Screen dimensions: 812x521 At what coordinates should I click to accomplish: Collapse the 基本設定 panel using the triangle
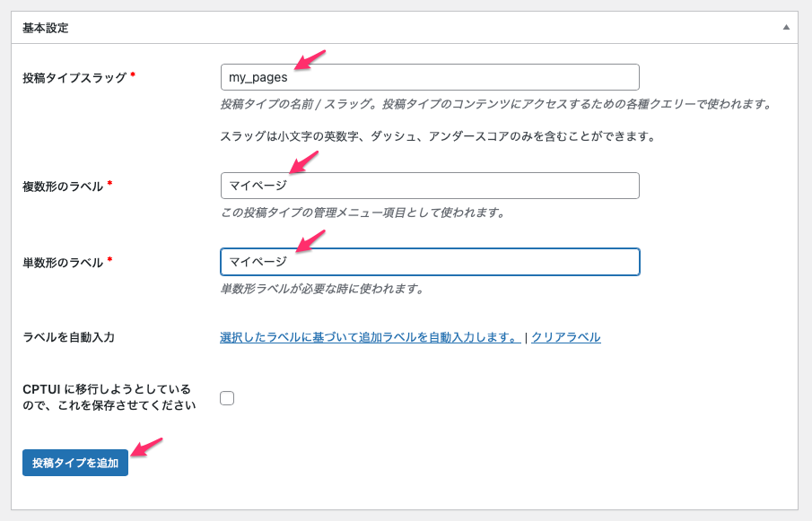click(786, 27)
